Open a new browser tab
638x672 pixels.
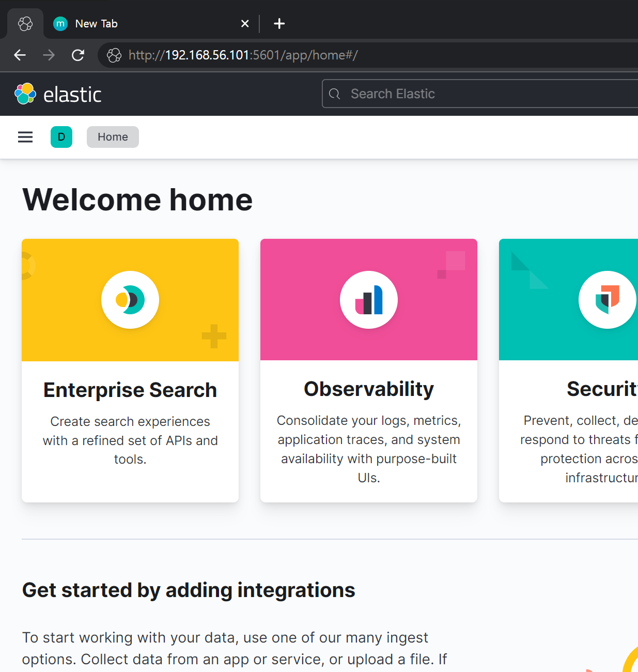pyautogui.click(x=279, y=24)
